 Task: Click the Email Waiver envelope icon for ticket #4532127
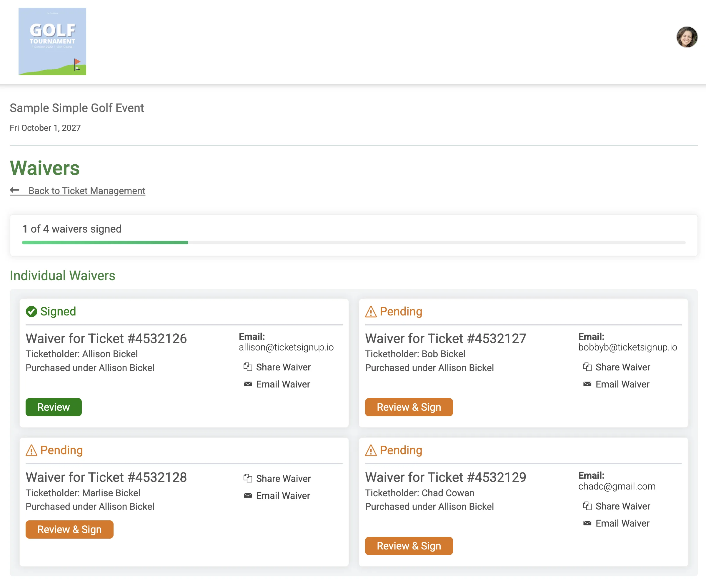[x=587, y=384]
